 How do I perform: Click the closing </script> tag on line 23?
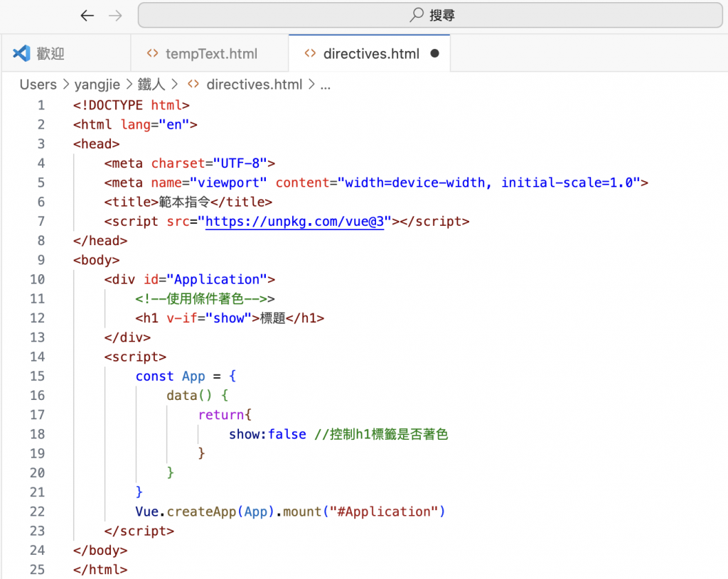click(139, 531)
